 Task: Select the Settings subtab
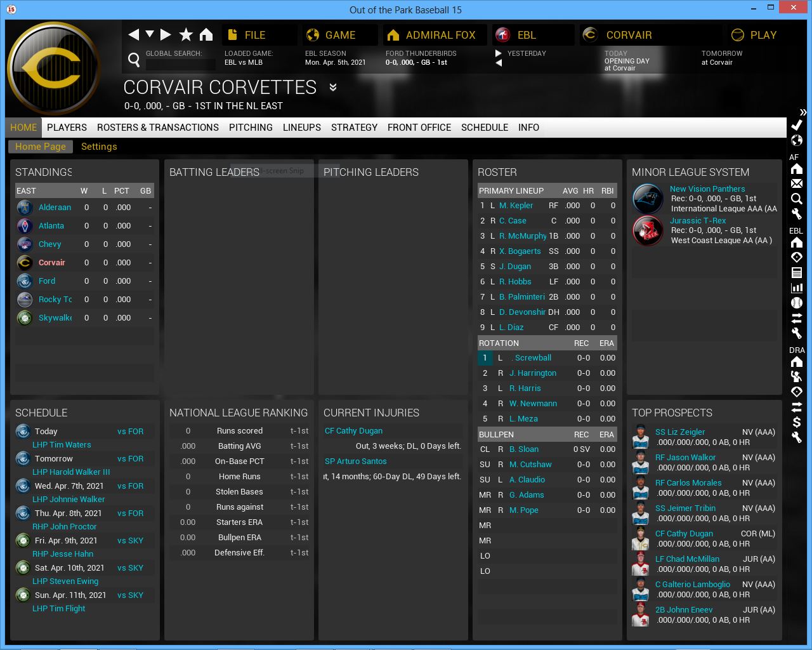pyautogui.click(x=99, y=147)
